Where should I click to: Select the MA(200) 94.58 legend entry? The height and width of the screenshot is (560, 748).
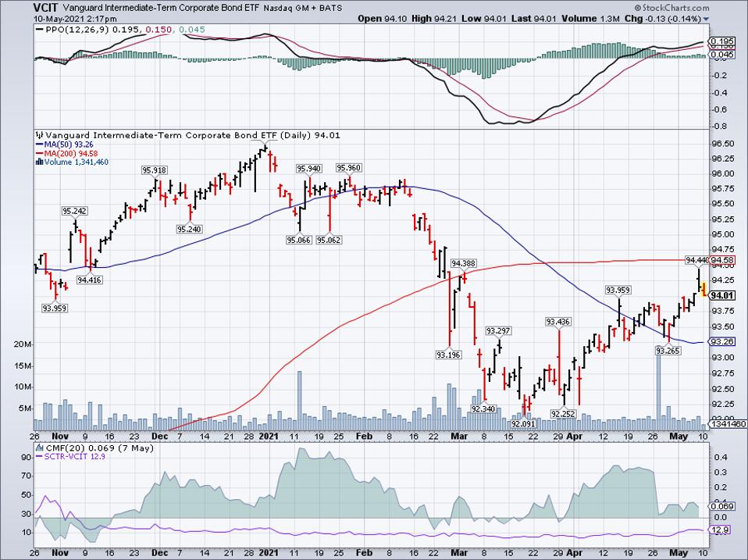[x=66, y=153]
